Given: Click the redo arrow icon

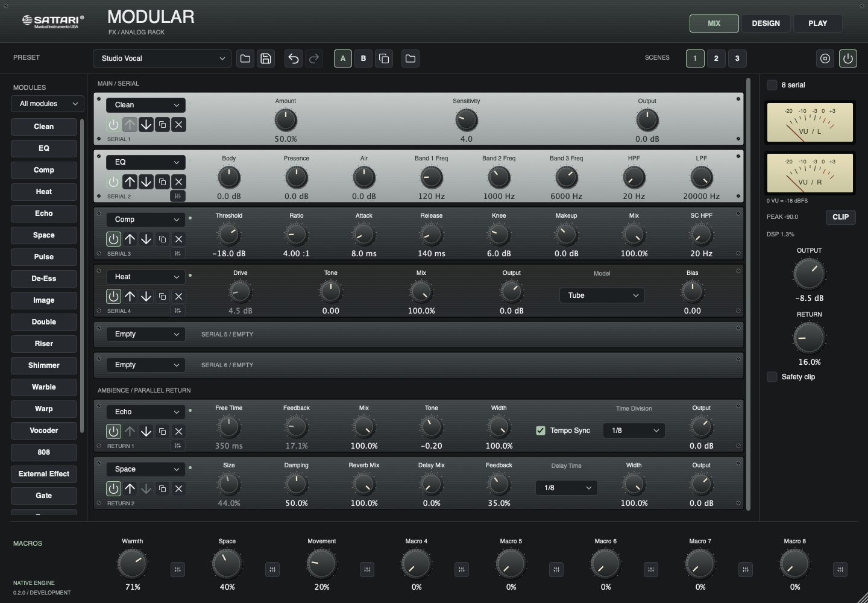Looking at the screenshot, I should click(x=314, y=58).
